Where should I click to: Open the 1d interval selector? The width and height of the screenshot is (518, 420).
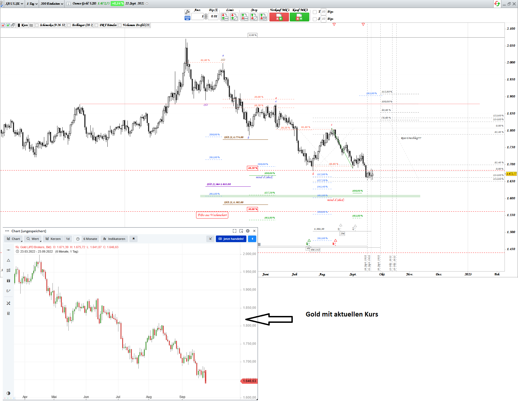[x=68, y=239]
